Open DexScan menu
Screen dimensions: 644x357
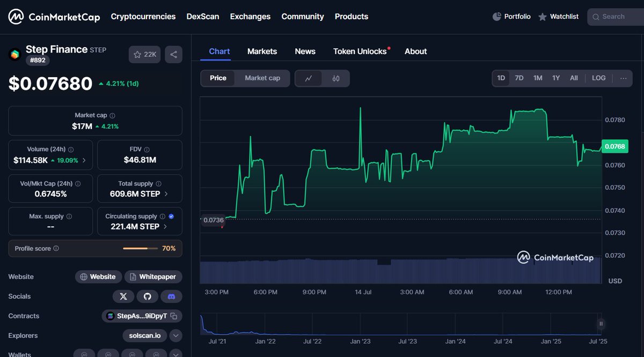pos(203,17)
